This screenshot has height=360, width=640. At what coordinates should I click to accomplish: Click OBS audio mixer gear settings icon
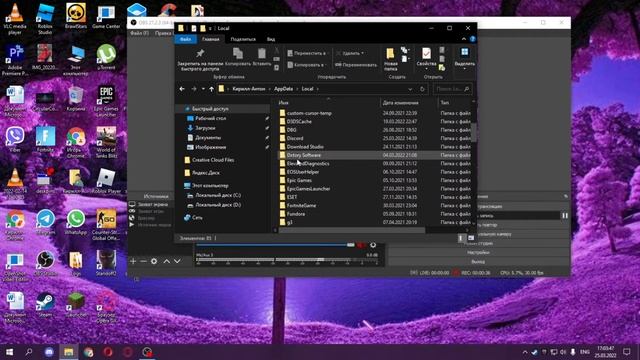pos(373,245)
